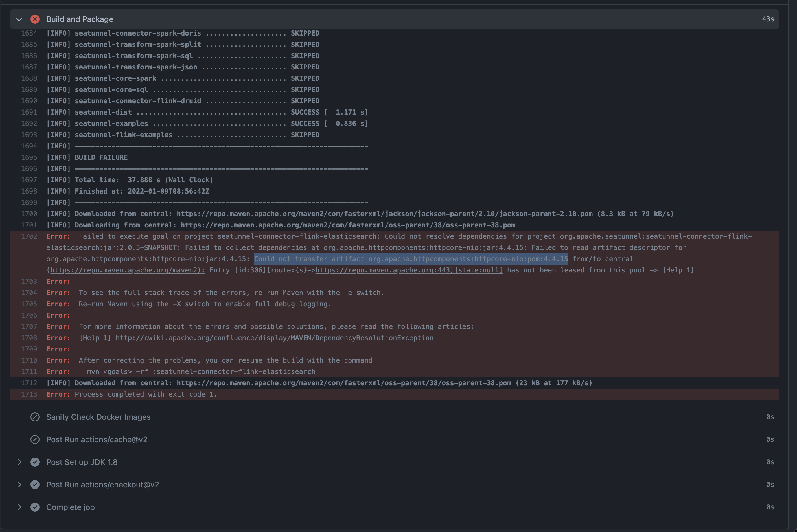Click the red failed status icon
The image size is (797, 532).
pos(35,19)
